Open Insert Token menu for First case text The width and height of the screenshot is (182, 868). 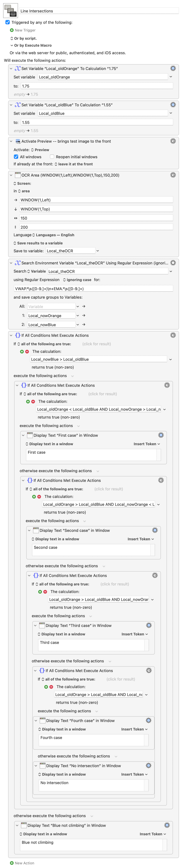point(147,444)
